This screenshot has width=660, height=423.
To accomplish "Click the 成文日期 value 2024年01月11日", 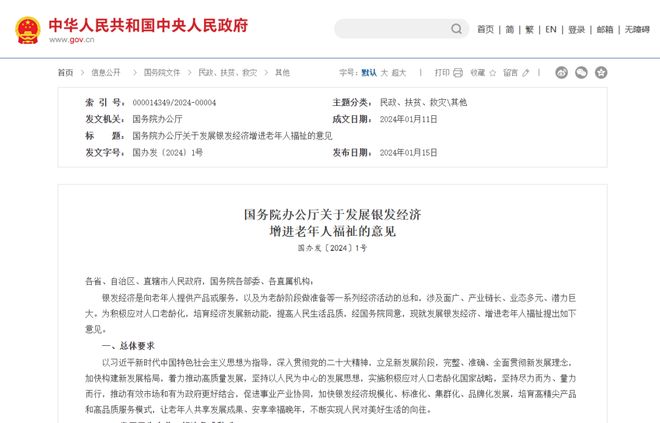I will [x=408, y=119].
